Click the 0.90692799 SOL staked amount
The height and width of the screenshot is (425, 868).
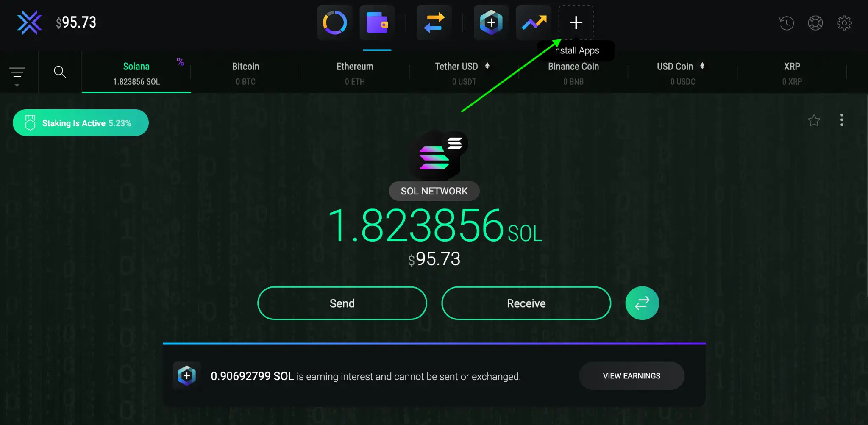click(x=252, y=376)
